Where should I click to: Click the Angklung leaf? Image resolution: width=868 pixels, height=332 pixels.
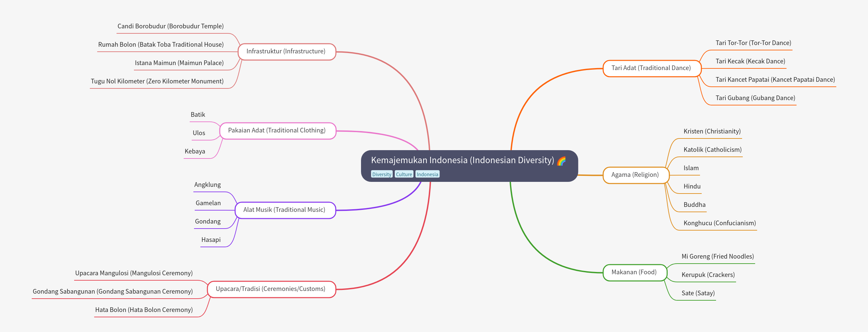(x=208, y=185)
